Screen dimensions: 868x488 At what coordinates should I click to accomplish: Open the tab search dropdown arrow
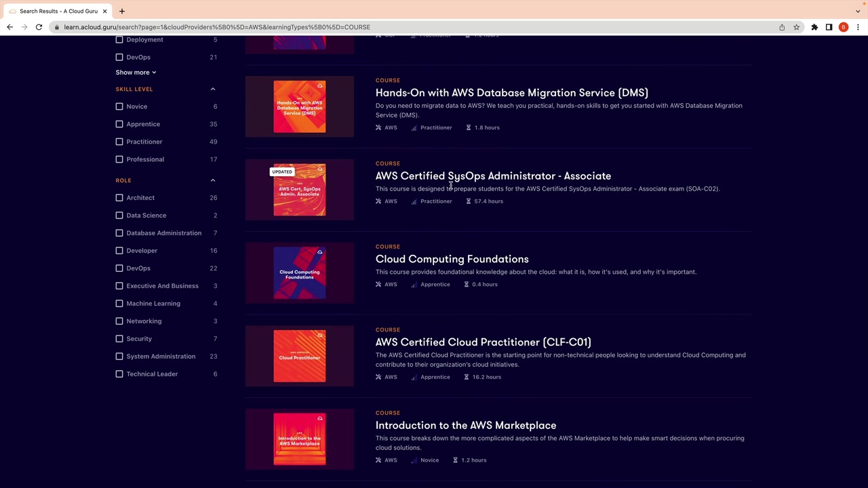pyautogui.click(x=858, y=11)
